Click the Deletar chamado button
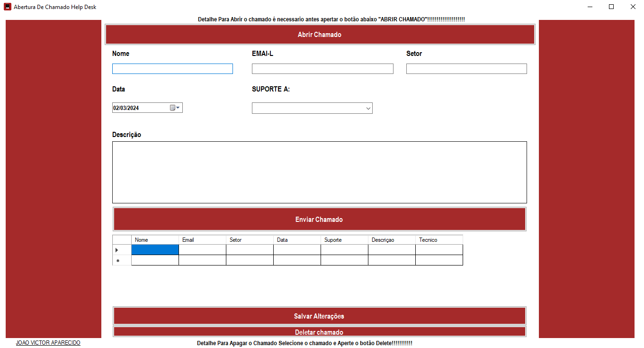The height and width of the screenshot is (348, 644). tap(320, 332)
